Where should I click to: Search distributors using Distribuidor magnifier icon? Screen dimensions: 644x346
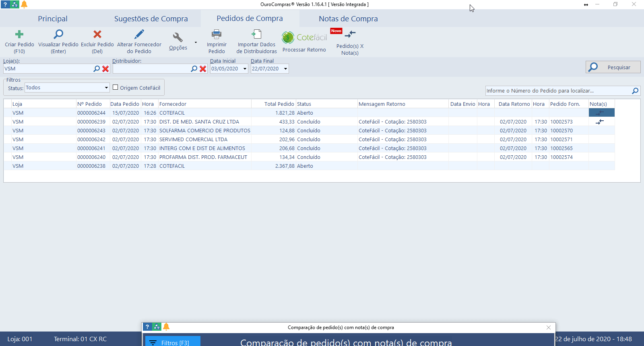[x=194, y=69]
